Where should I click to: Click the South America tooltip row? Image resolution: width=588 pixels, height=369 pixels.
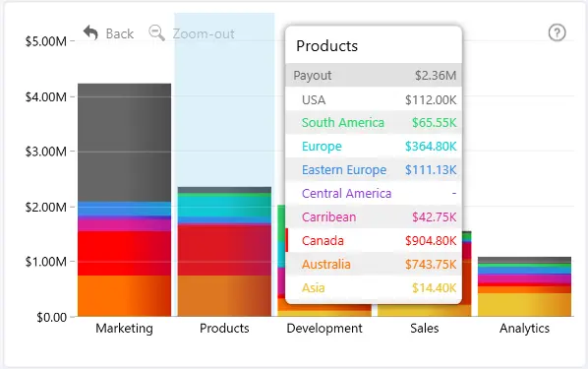pyautogui.click(x=374, y=122)
